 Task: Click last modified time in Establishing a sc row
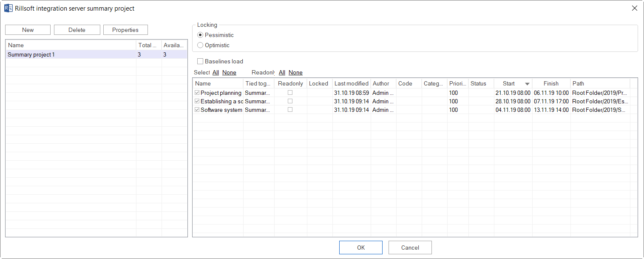point(351,101)
